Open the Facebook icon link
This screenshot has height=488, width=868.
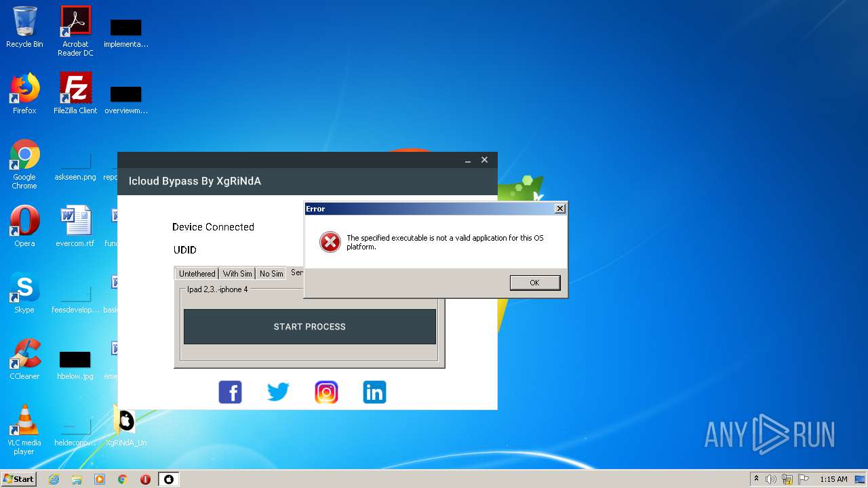click(x=231, y=392)
